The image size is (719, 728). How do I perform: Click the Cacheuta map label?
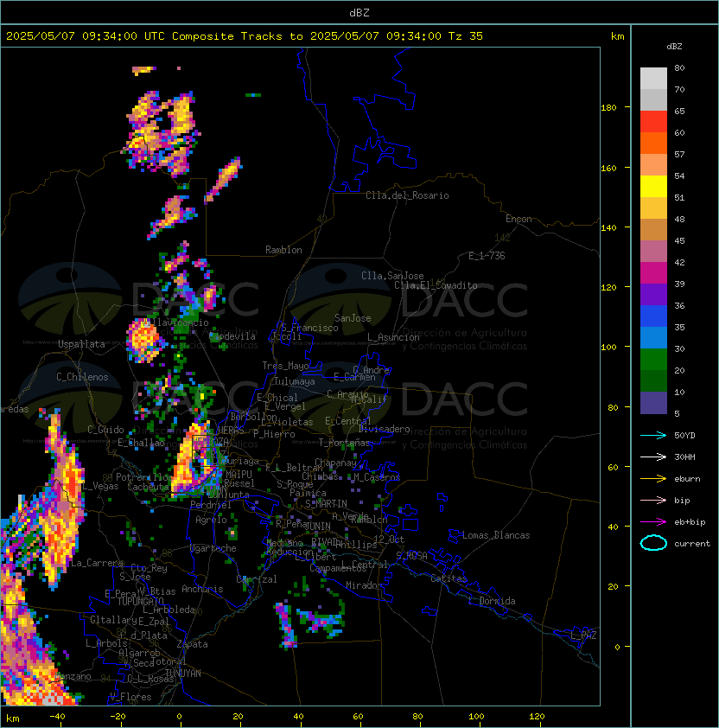(x=148, y=487)
